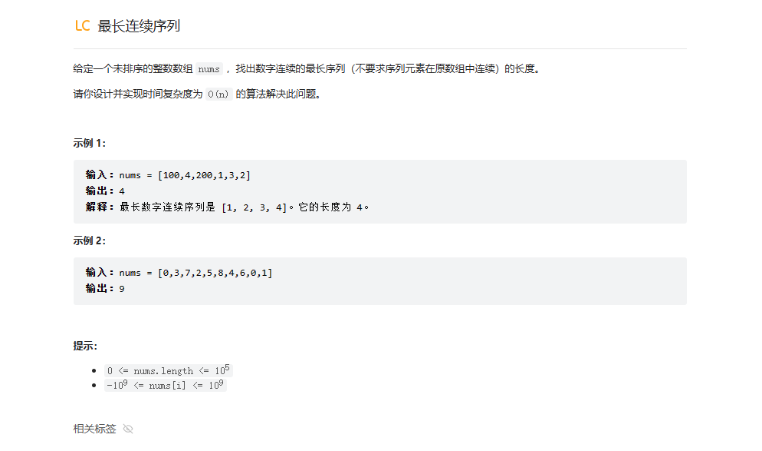Click the example 1 output value 4
Screen dimensions: 762x451
pyautogui.click(x=122, y=191)
